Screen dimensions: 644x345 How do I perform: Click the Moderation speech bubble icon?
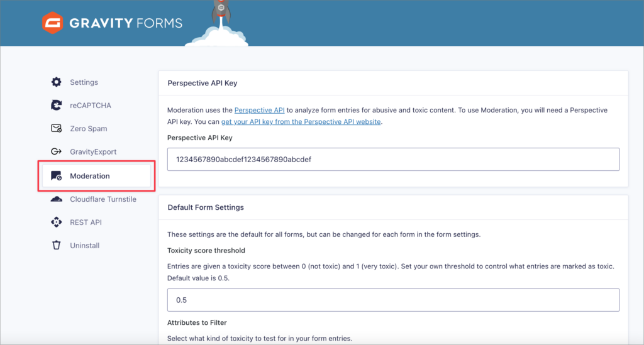click(x=56, y=175)
